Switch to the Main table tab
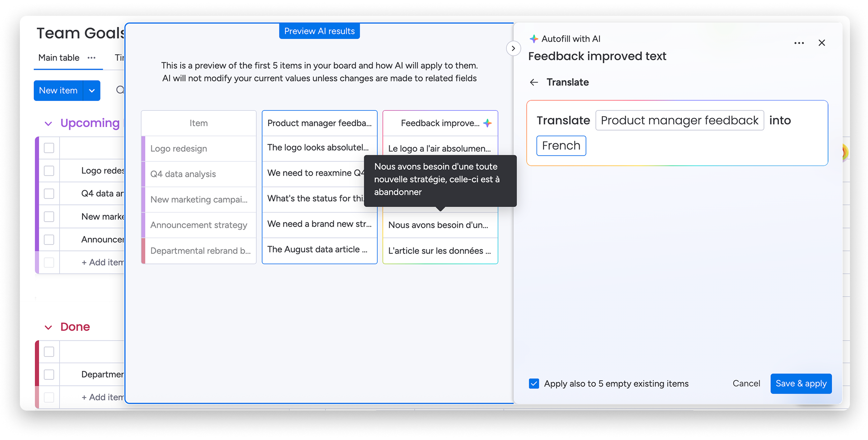 59,58
